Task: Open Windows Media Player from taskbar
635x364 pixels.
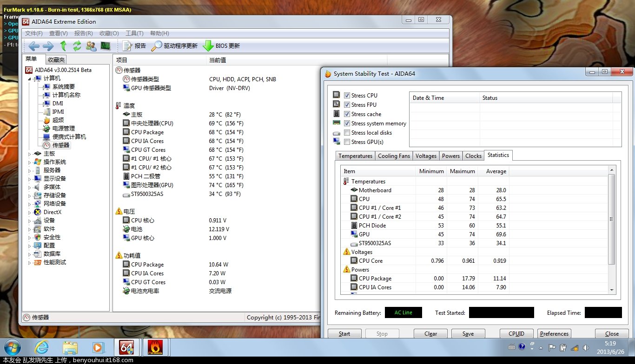Action: pos(99,348)
